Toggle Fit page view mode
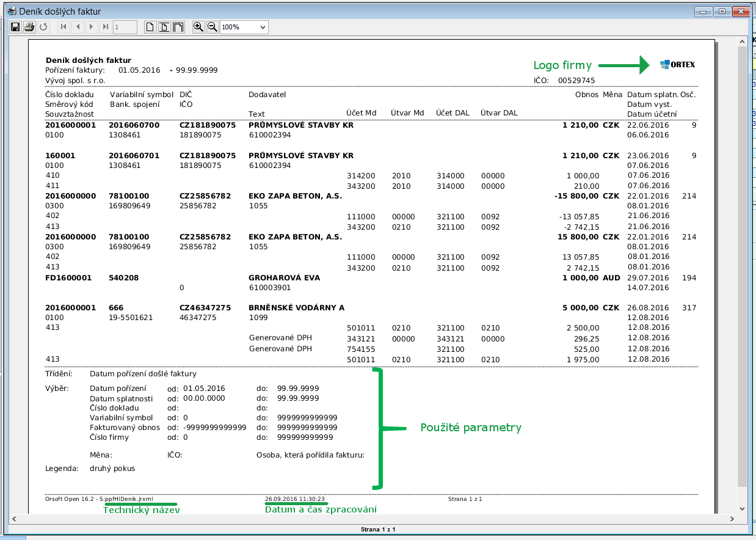Screen dimensions: 756x540 (x=164, y=27)
